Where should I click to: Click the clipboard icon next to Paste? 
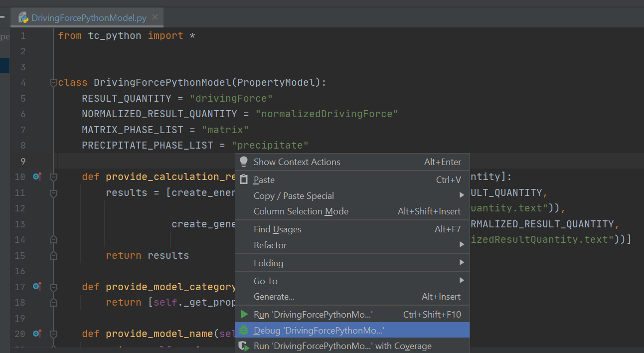(243, 179)
